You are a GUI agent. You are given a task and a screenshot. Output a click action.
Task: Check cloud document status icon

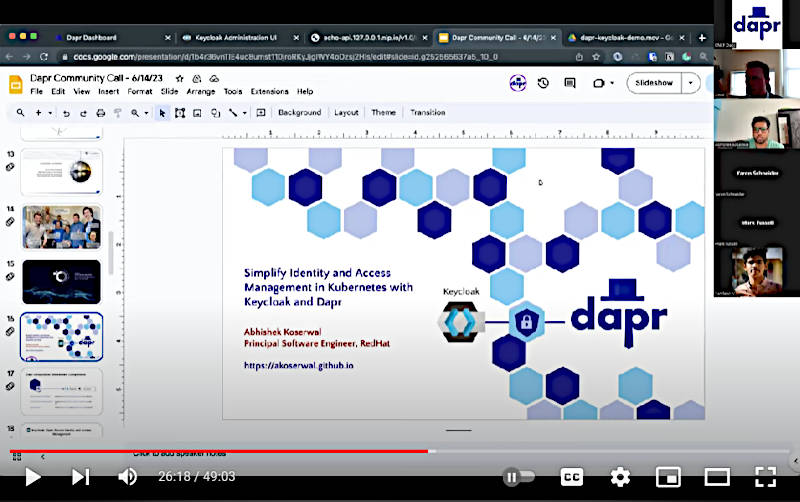(x=214, y=79)
